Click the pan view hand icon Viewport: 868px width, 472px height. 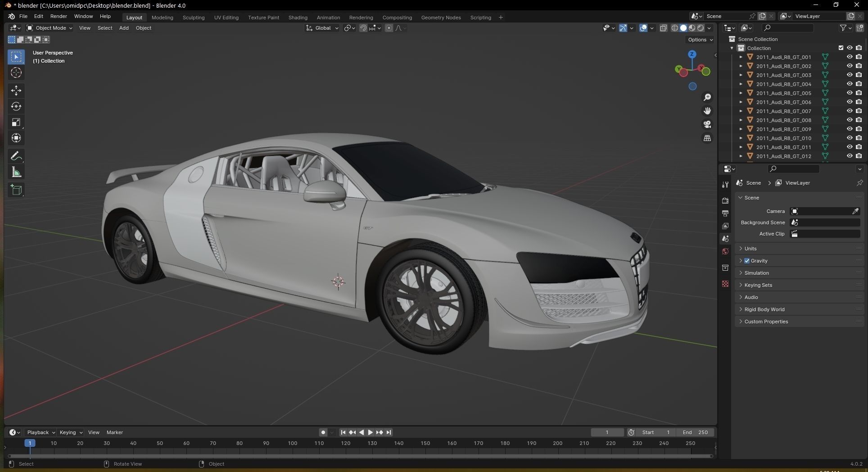coord(707,111)
